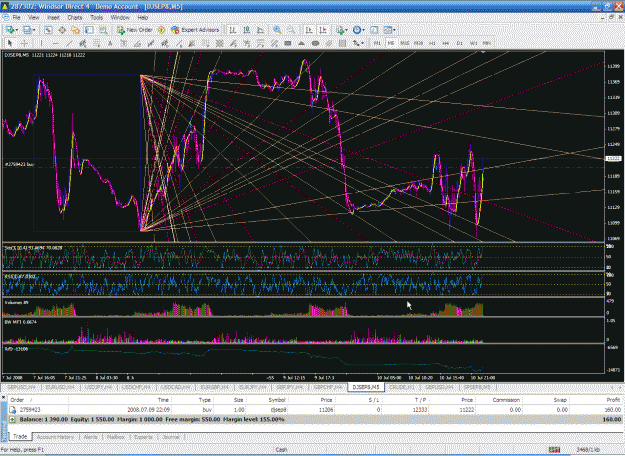This screenshot has width=625, height=456.
Task: Switch timeframe to M15
Action: [405, 43]
